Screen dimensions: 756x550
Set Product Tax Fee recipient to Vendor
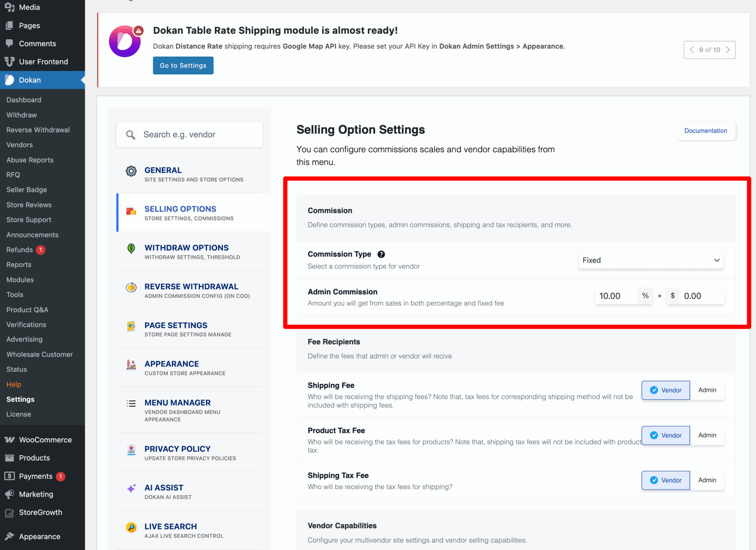pos(665,435)
